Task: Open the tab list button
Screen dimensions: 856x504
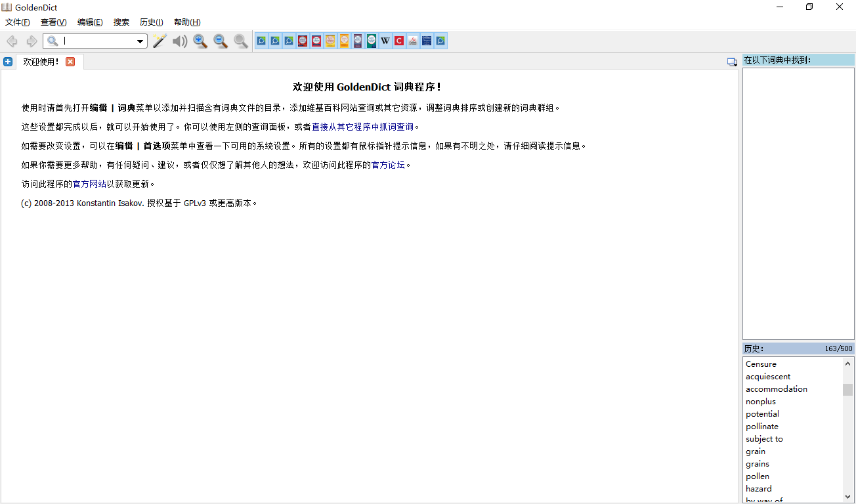Action: (732, 62)
